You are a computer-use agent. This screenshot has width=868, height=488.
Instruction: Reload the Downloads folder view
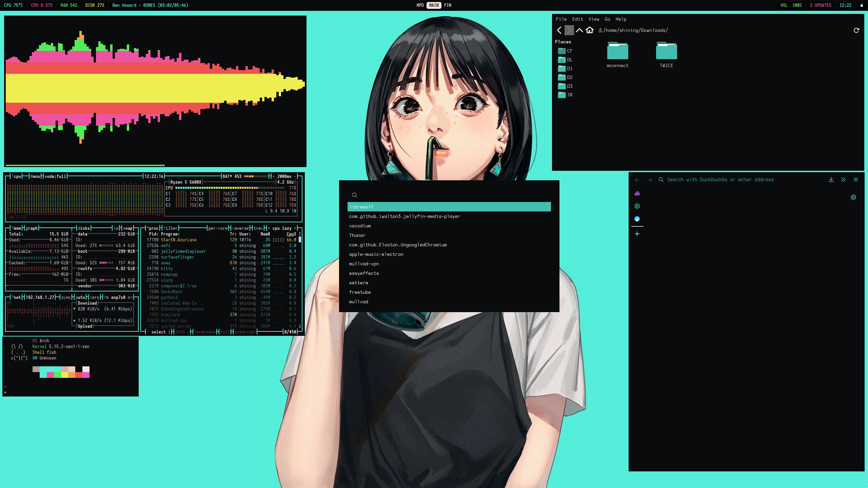pyautogui.click(x=856, y=30)
